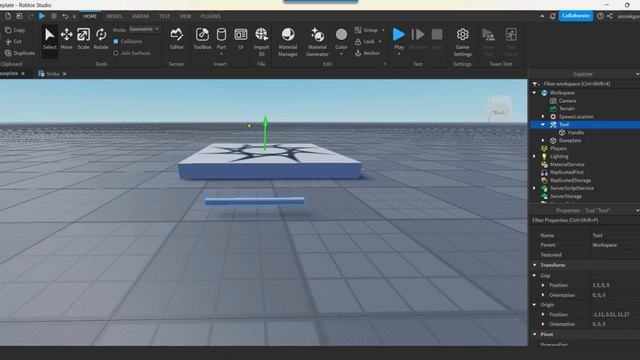
Task: Open the UI insert tool
Action: tap(241, 39)
